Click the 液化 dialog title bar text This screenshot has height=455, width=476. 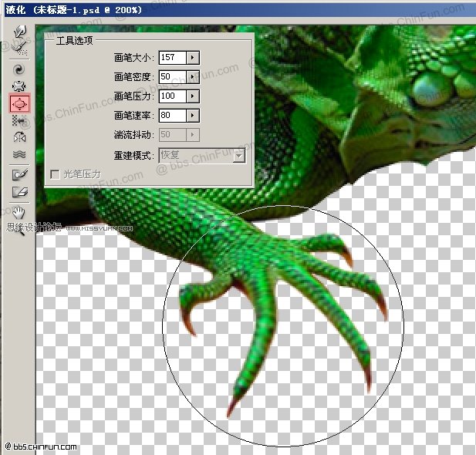pyautogui.click(x=74, y=10)
